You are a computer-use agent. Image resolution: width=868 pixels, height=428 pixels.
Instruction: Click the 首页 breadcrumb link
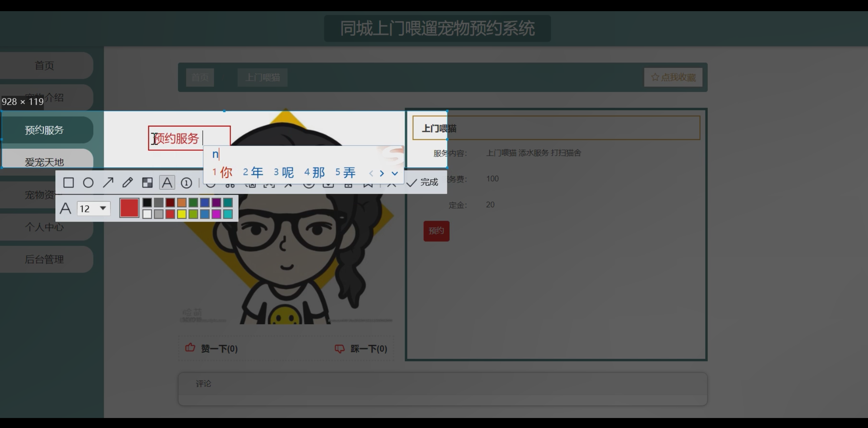pyautogui.click(x=200, y=77)
